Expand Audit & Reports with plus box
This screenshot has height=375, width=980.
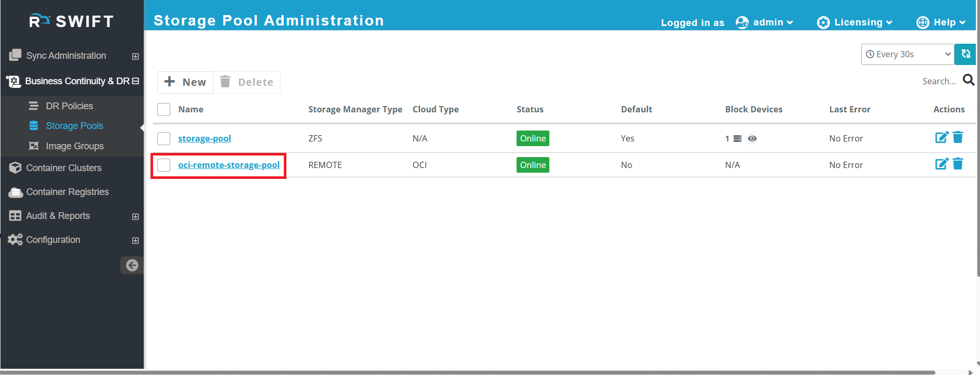coord(135,216)
